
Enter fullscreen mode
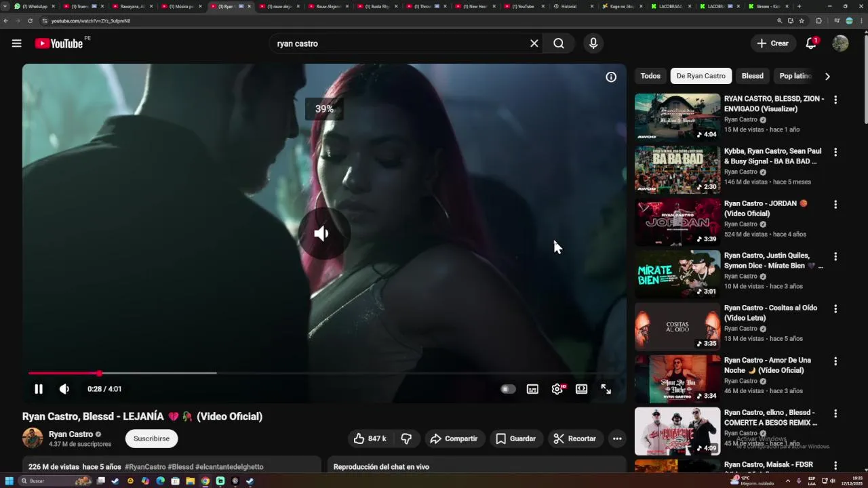[606, 389]
